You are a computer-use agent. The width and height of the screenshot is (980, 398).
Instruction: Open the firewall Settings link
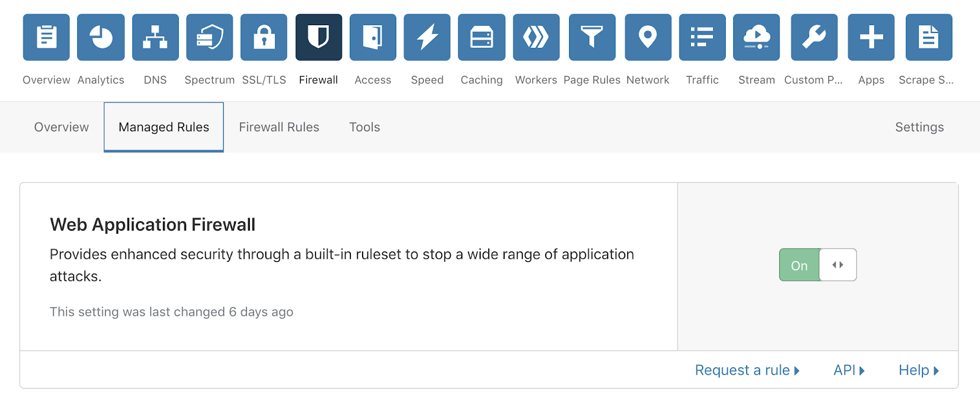click(919, 127)
